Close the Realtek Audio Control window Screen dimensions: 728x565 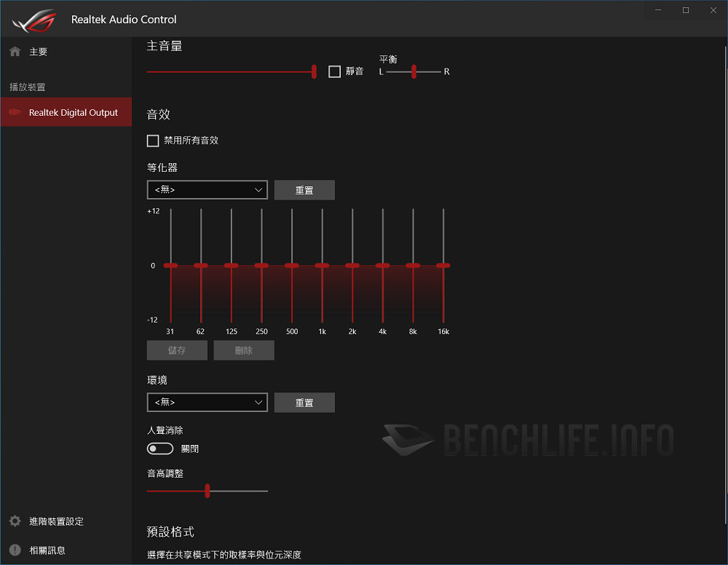[713, 10]
